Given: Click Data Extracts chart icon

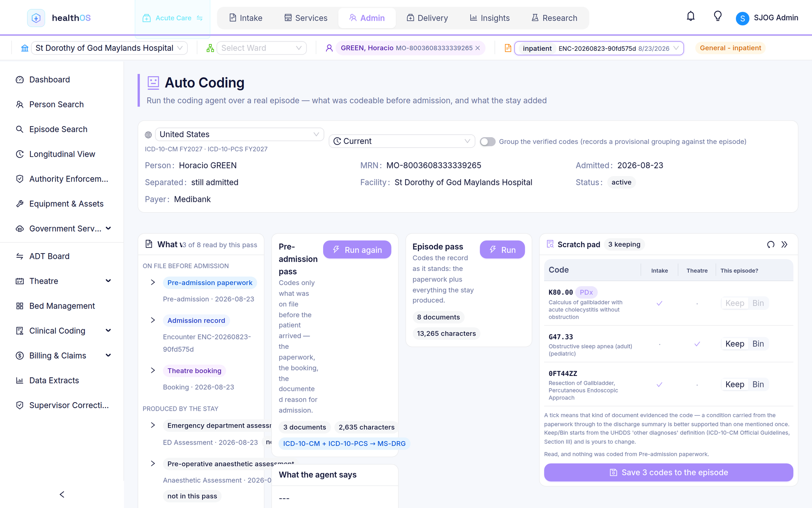Looking at the screenshot, I should tap(19, 381).
